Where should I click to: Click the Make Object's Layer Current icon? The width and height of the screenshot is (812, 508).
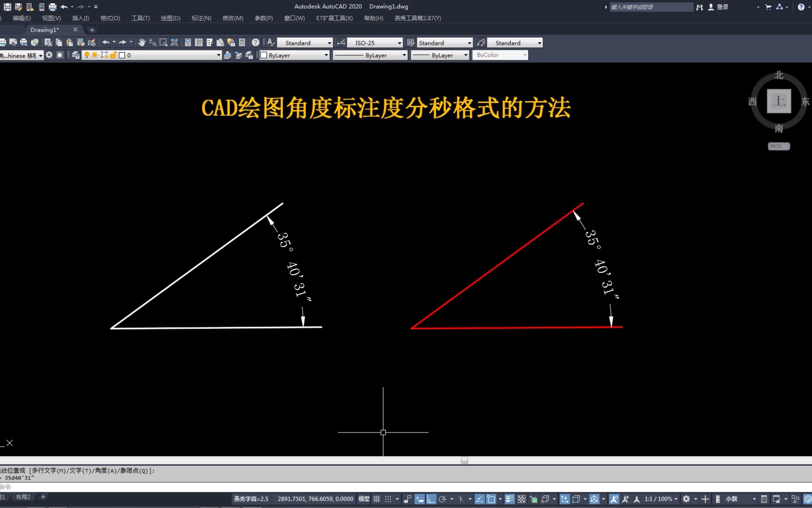point(227,55)
